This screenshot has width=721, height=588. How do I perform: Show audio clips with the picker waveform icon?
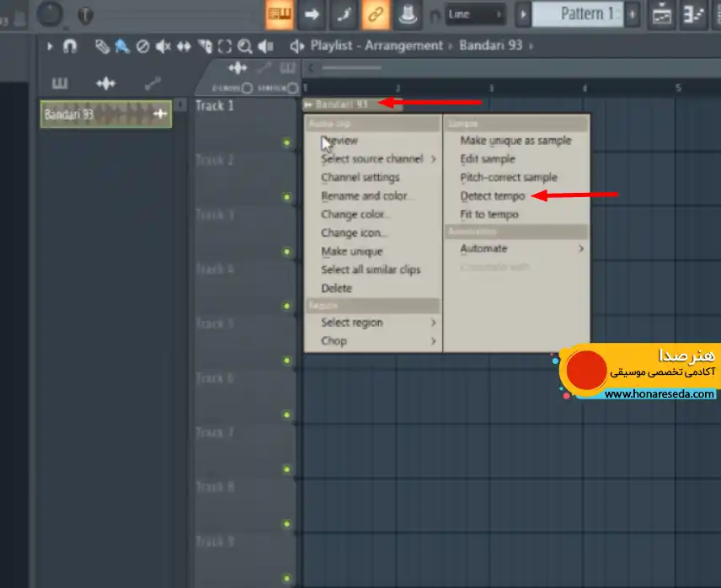tap(106, 83)
